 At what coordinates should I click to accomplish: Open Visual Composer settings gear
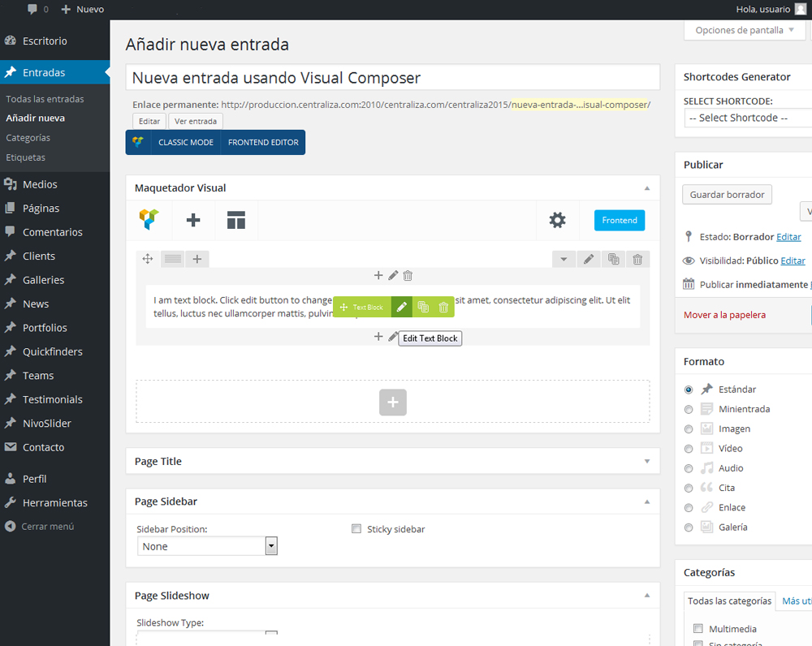coord(557,220)
